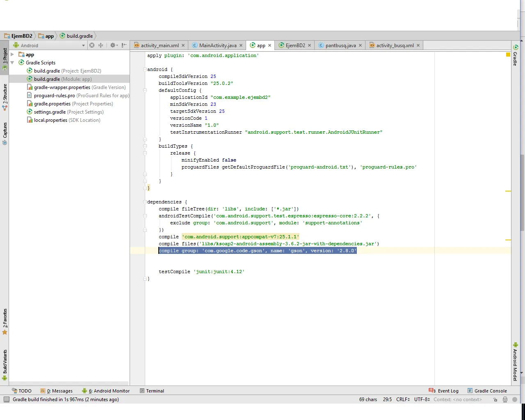Screen dimensions: 525x420
Task: Open the Gradle Console panel
Action: pos(487,391)
